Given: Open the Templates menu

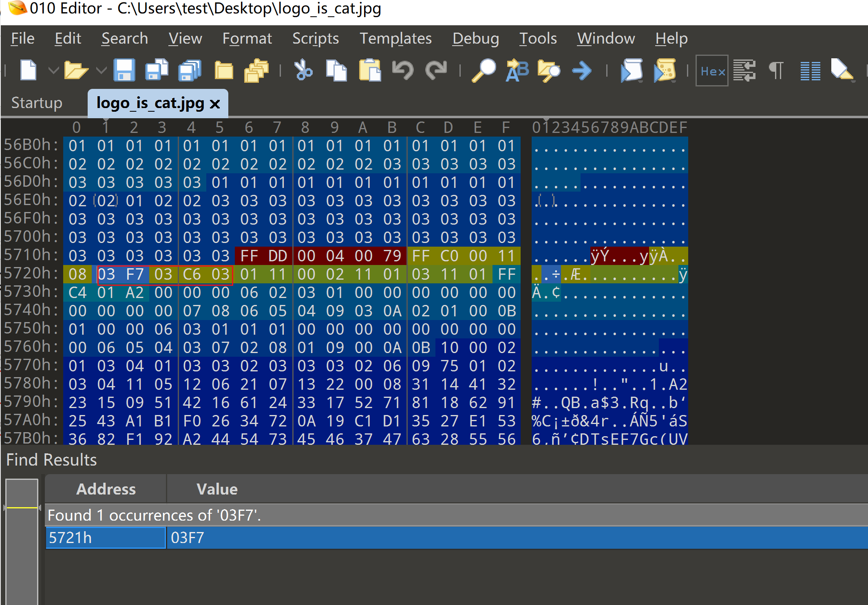Looking at the screenshot, I should click(395, 38).
